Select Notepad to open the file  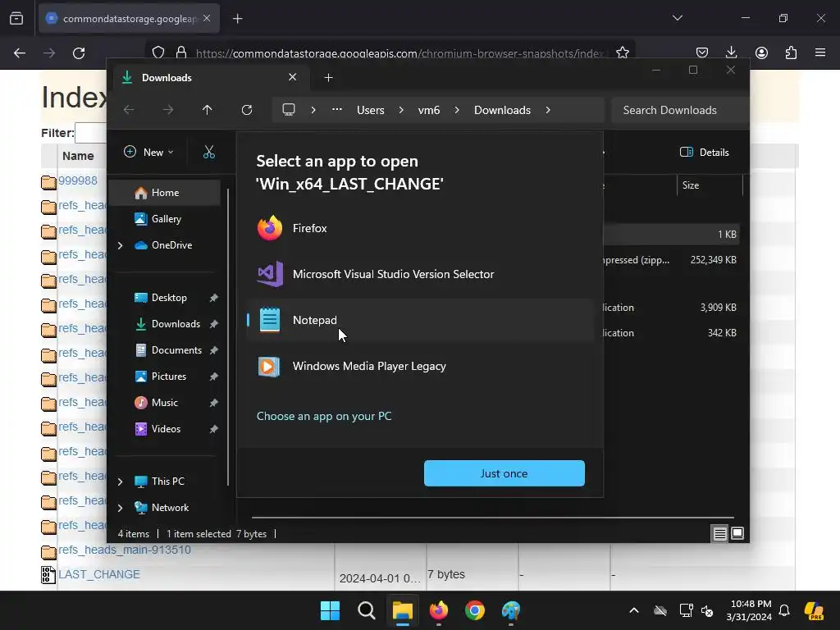coord(420,321)
